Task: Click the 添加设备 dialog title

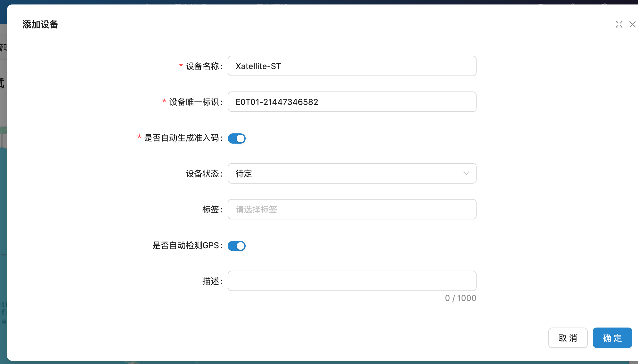Action: [40, 24]
